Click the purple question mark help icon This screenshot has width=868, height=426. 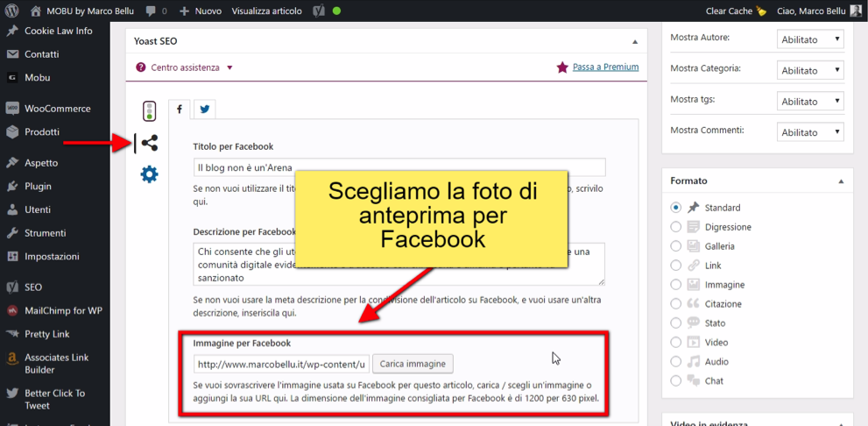tap(140, 67)
